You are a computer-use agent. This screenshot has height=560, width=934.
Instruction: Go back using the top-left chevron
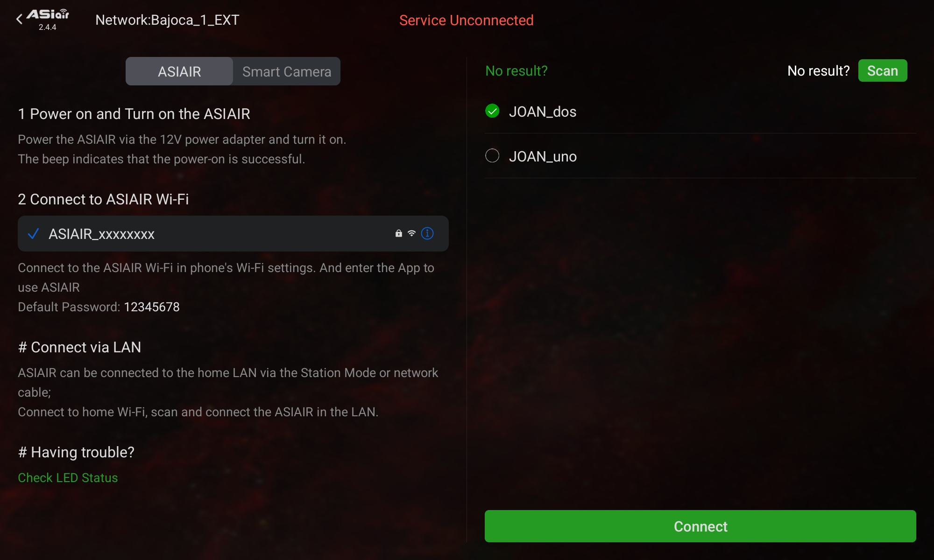(19, 19)
